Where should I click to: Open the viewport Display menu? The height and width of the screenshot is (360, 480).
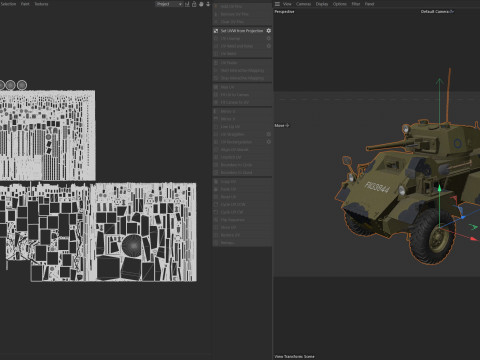coord(322,4)
